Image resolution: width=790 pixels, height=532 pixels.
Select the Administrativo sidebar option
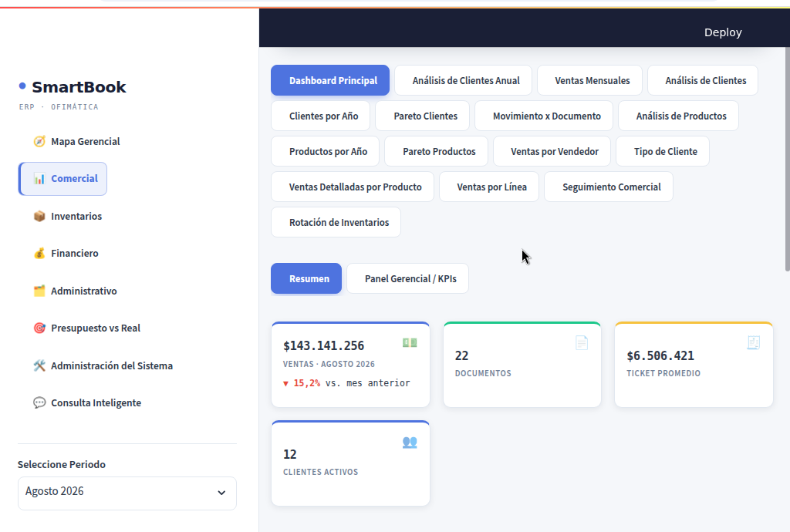point(75,291)
